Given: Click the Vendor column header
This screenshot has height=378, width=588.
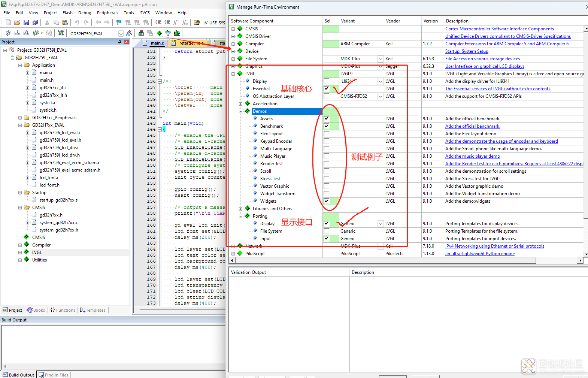Looking at the screenshot, I should [403, 21].
